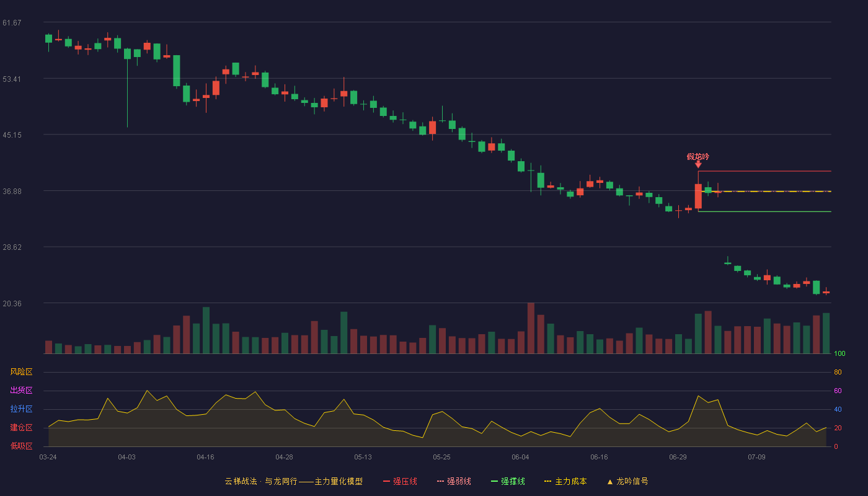Image resolution: width=868 pixels, height=496 pixels.
Task: Click the 06-29 date axis label
Action: 678,457
